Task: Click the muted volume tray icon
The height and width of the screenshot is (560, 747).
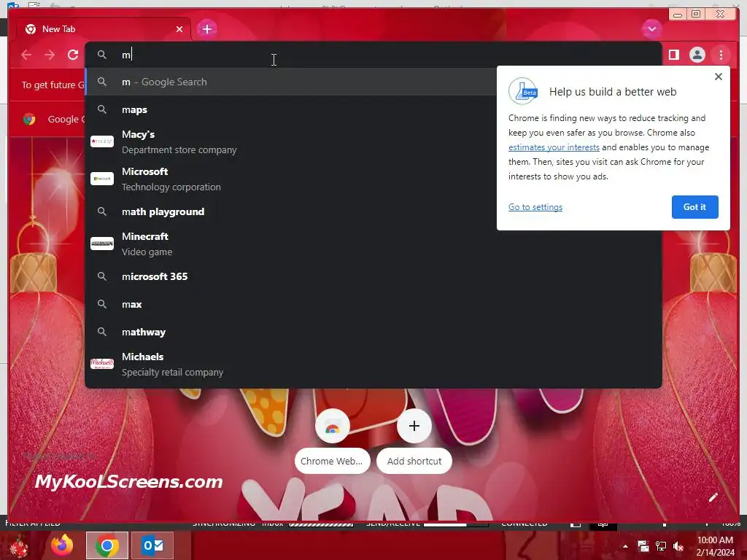Action: pos(678,546)
